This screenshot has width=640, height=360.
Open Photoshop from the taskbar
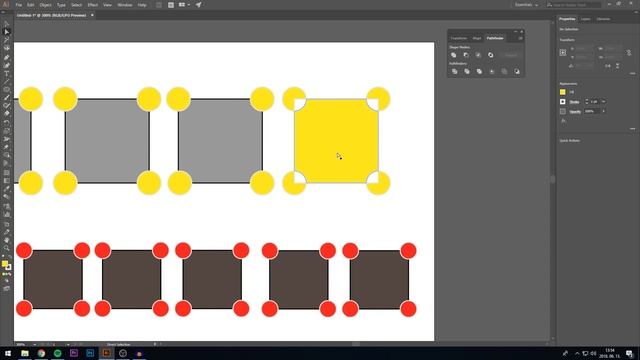[x=90, y=353]
